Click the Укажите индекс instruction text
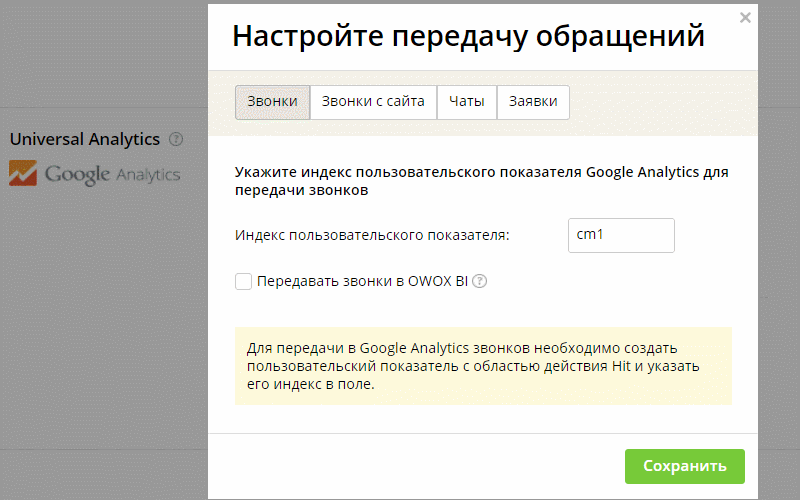The width and height of the screenshot is (800, 500). point(482,181)
